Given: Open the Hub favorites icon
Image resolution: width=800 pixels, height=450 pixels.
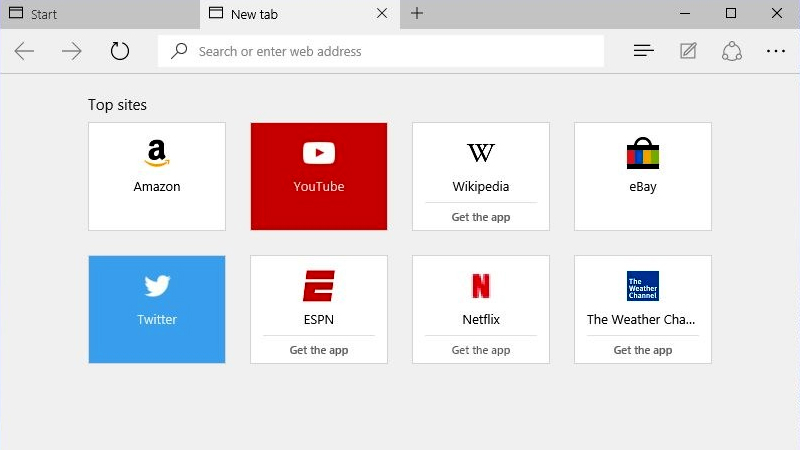Looking at the screenshot, I should point(644,51).
